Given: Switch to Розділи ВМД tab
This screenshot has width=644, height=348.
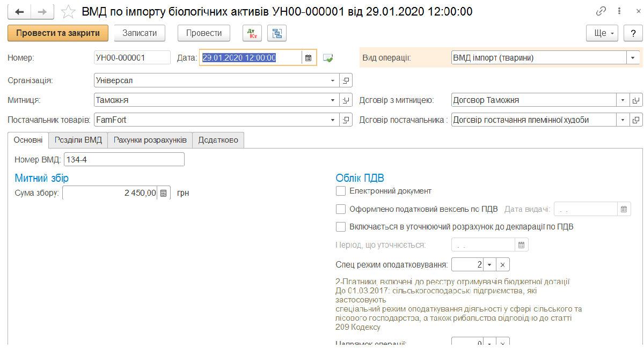Looking at the screenshot, I should click(x=78, y=140).
